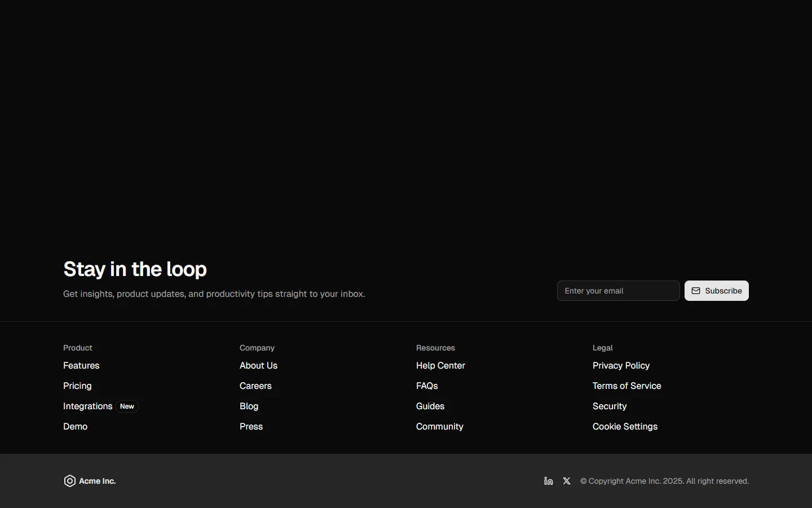Open the Press page
The height and width of the screenshot is (508, 812).
click(251, 426)
